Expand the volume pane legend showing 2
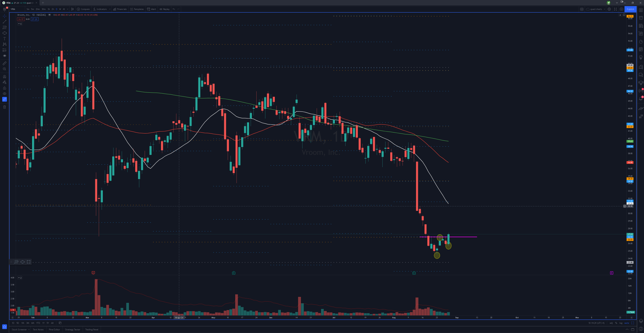 (19, 278)
